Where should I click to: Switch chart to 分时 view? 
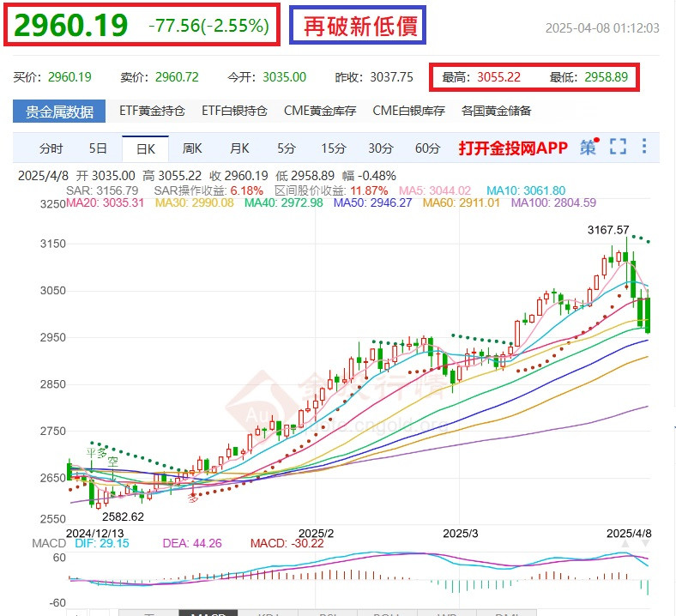(x=51, y=148)
